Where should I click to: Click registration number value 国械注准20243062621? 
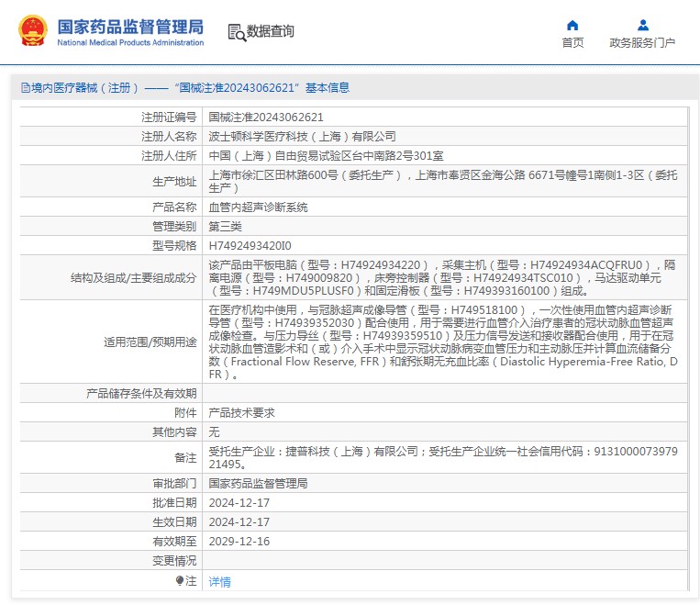266,118
